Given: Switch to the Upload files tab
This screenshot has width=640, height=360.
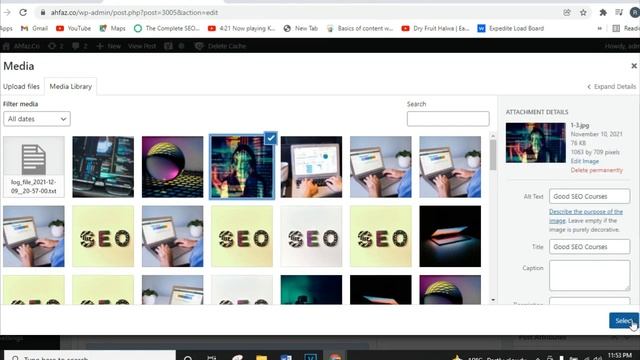Looking at the screenshot, I should click(21, 87).
